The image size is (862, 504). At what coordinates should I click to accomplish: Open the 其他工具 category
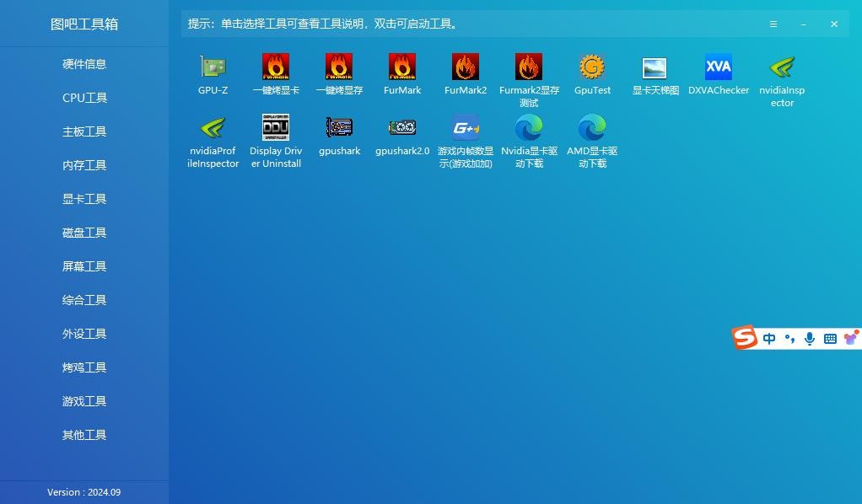(84, 435)
